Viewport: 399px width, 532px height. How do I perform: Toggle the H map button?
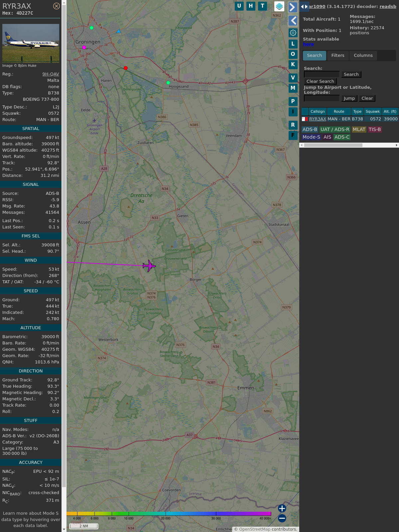tap(251, 6)
